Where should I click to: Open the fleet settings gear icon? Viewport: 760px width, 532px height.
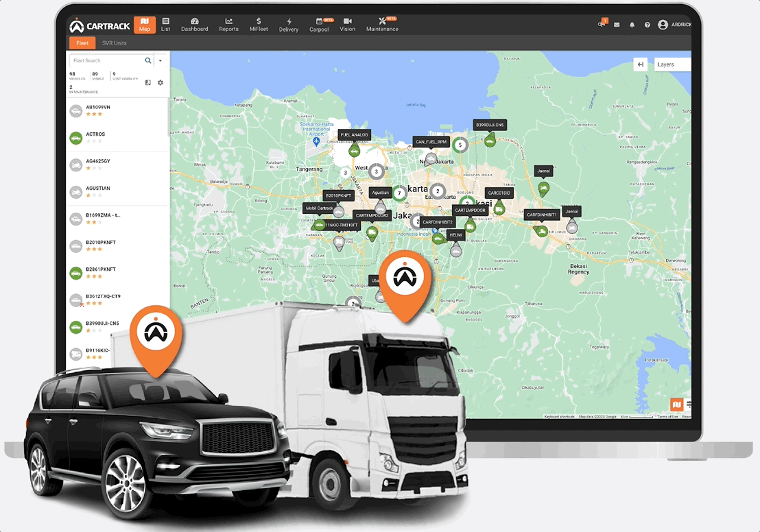pos(160,82)
